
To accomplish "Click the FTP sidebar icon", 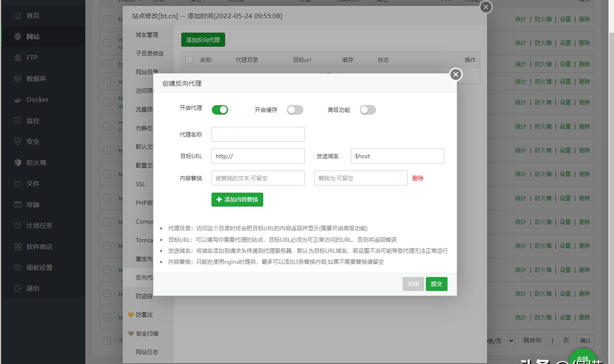I will click(18, 58).
